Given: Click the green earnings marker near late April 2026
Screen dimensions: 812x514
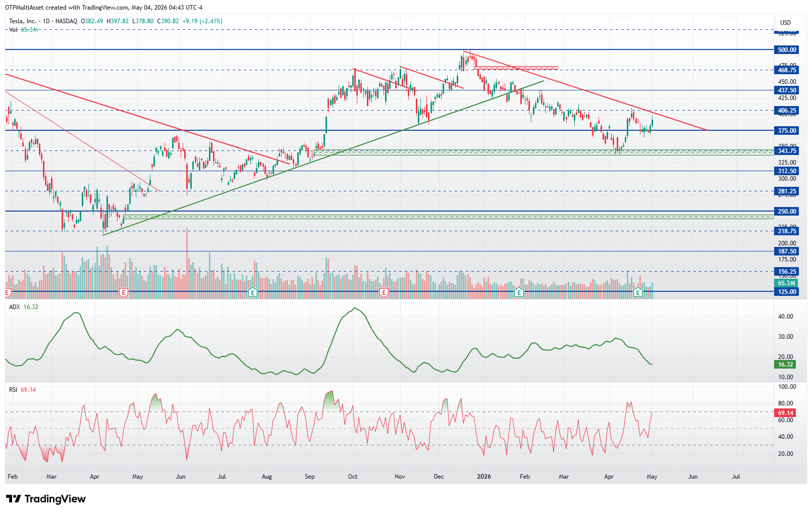Looking at the screenshot, I should (638, 292).
